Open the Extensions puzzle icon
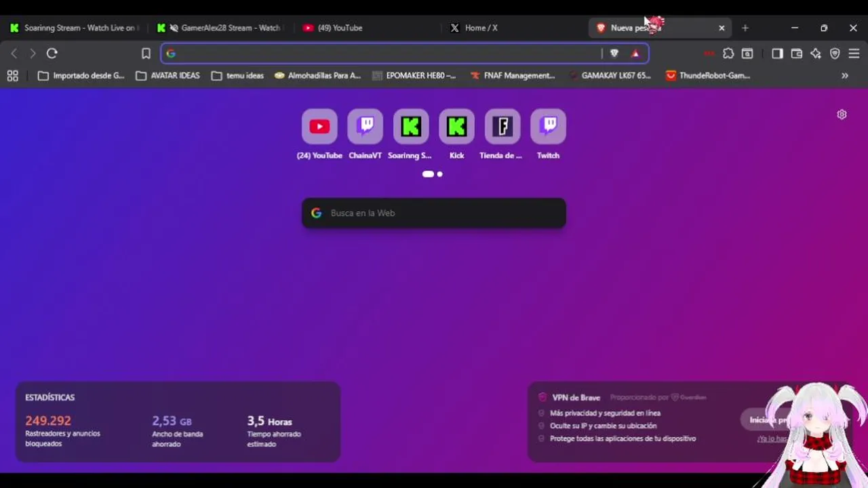The image size is (868, 488). click(728, 54)
